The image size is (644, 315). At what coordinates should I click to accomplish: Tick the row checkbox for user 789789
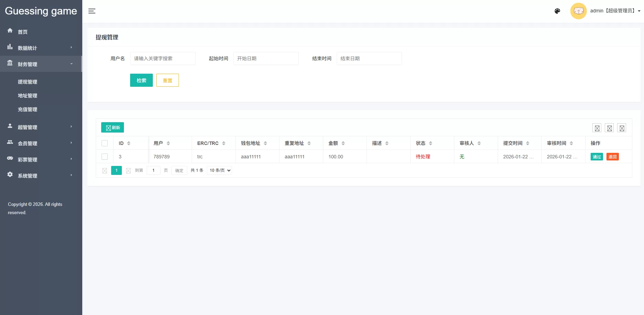[105, 157]
